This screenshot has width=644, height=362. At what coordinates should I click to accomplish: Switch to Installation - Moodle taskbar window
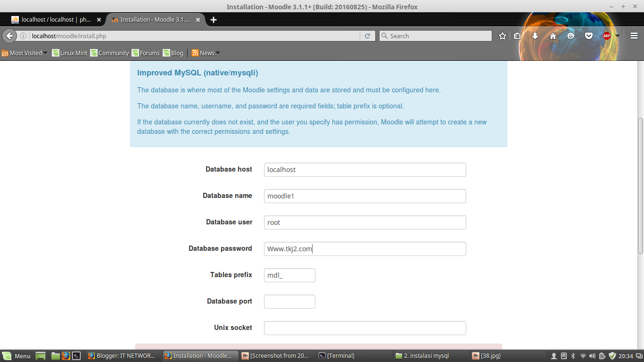pos(201,356)
